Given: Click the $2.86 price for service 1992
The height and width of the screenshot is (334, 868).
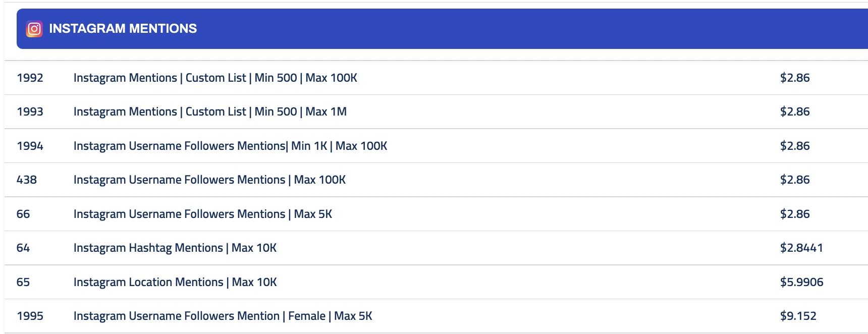Looking at the screenshot, I should coord(794,78).
